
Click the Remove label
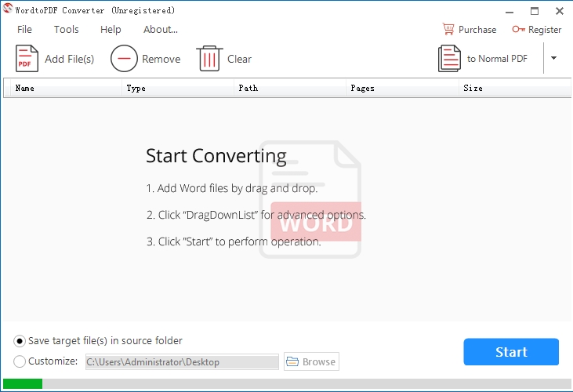pos(161,59)
